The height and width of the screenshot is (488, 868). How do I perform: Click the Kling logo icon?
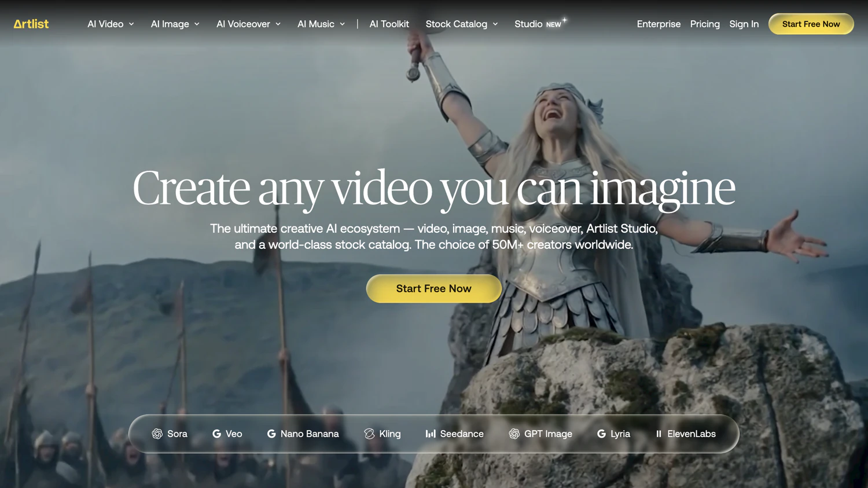click(369, 434)
